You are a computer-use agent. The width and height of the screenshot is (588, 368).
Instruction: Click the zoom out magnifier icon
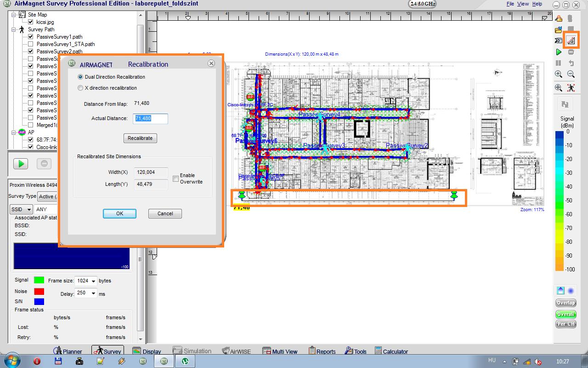click(x=571, y=74)
